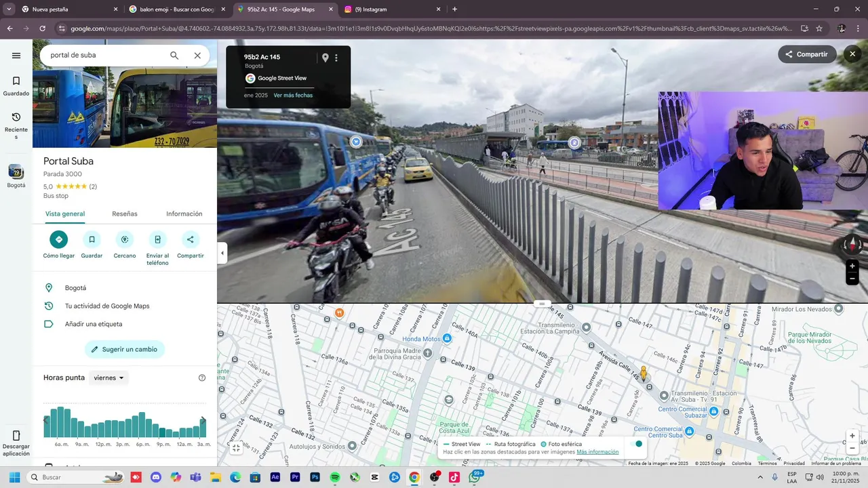Viewport: 868px width, 488px height.
Task: Open the three-dot menu in Street View card
Action: (336, 58)
